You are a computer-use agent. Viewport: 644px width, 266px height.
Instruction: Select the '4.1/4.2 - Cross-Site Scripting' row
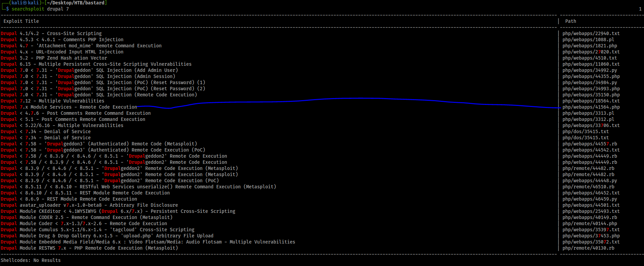(x=51, y=33)
